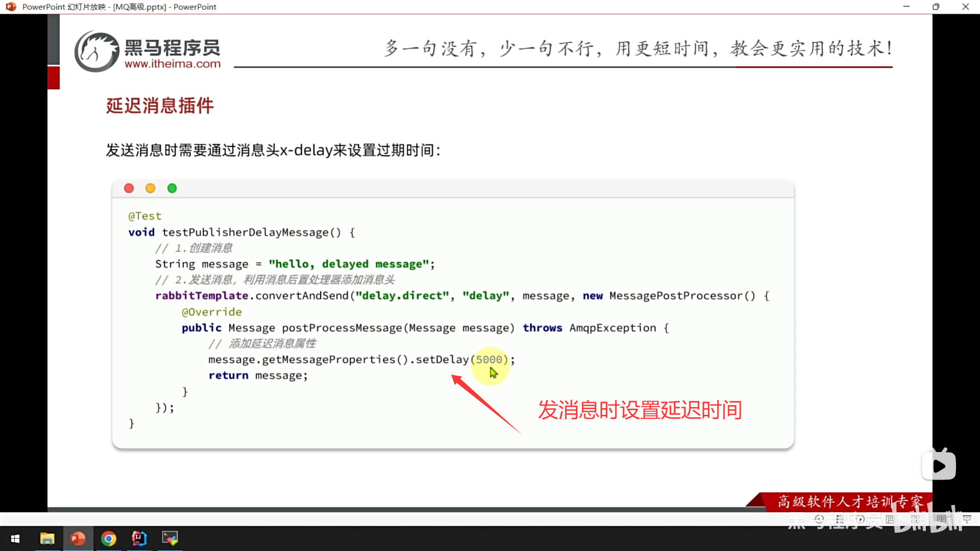Click the PowerPoint icon in title bar
This screenshot has height=551, width=980.
click(11, 7)
